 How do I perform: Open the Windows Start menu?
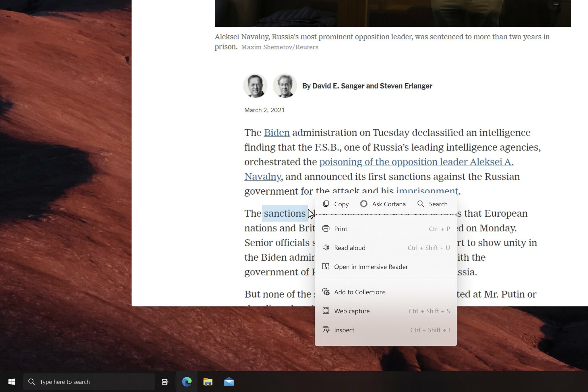[11, 382]
